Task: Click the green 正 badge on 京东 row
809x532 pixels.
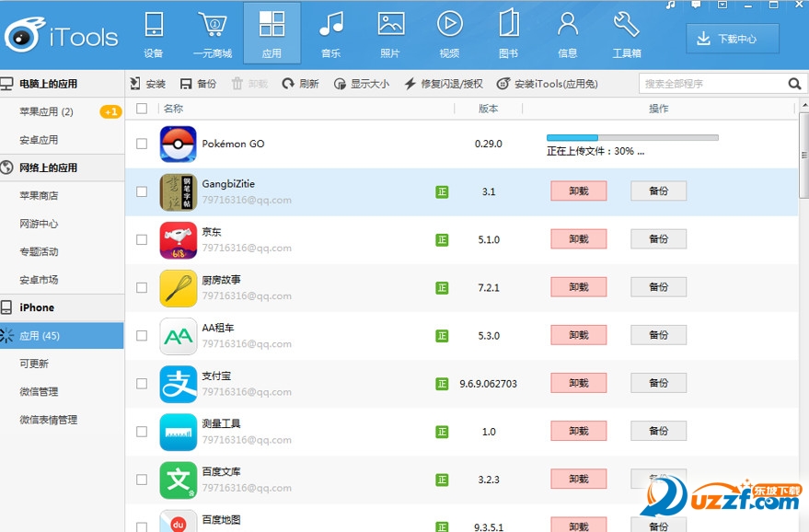Action: 442,240
